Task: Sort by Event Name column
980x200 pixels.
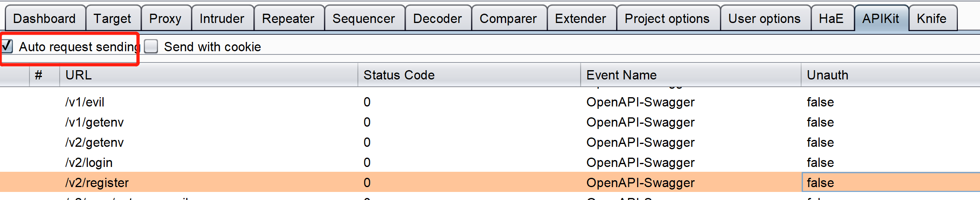Action: pyautogui.click(x=691, y=75)
